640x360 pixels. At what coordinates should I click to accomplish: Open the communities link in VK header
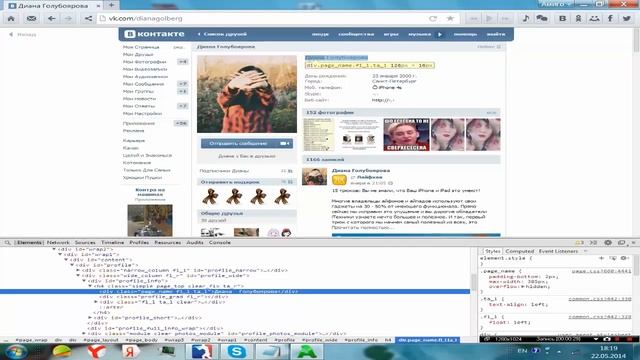pos(356,34)
